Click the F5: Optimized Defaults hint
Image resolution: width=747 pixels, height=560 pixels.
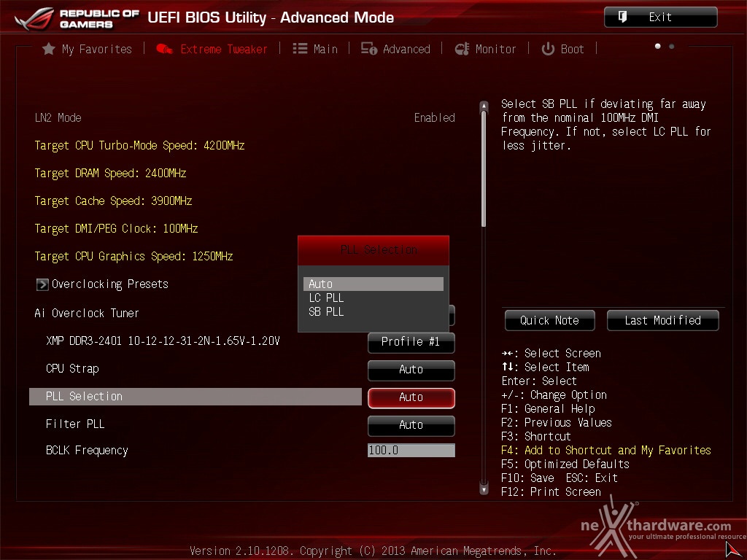pos(565,464)
